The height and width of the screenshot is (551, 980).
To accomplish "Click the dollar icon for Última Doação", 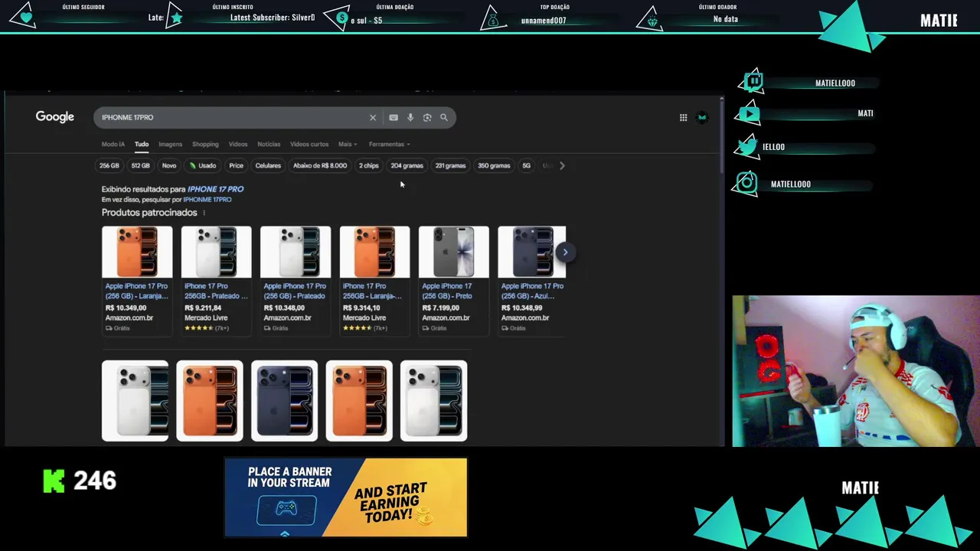I will 341,18.
